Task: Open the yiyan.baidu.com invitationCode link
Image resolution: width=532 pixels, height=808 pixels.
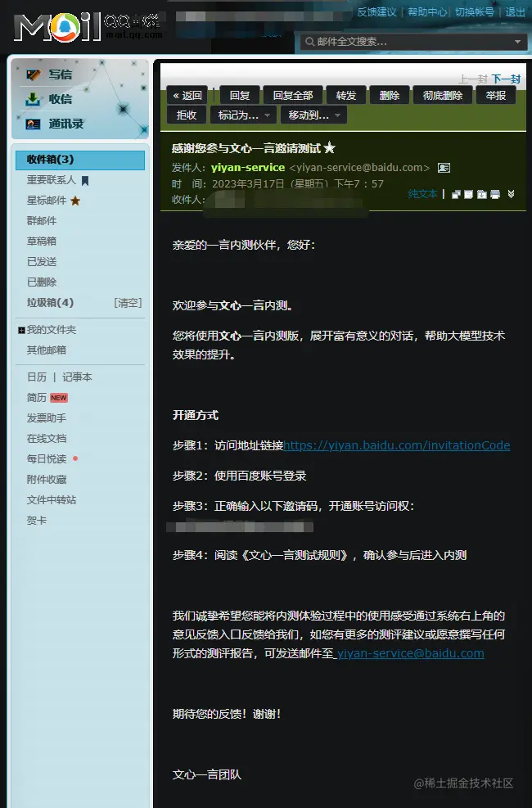Action: tap(397, 445)
